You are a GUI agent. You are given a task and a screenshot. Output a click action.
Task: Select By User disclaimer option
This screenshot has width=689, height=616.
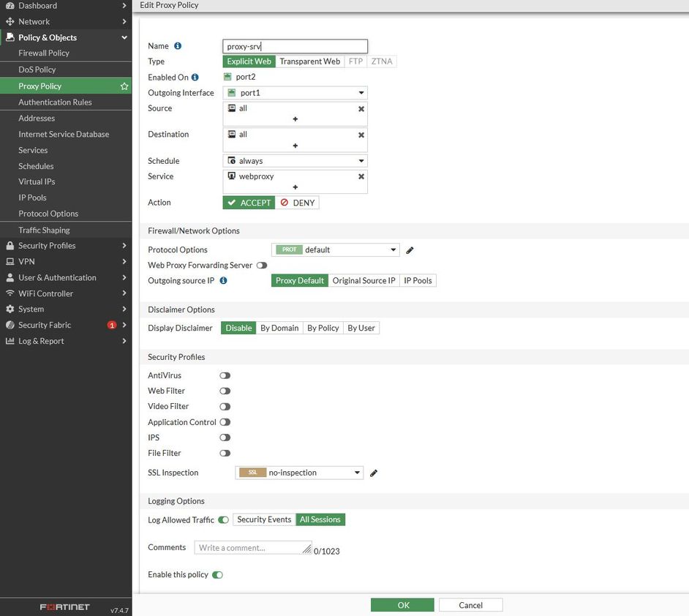(x=361, y=328)
